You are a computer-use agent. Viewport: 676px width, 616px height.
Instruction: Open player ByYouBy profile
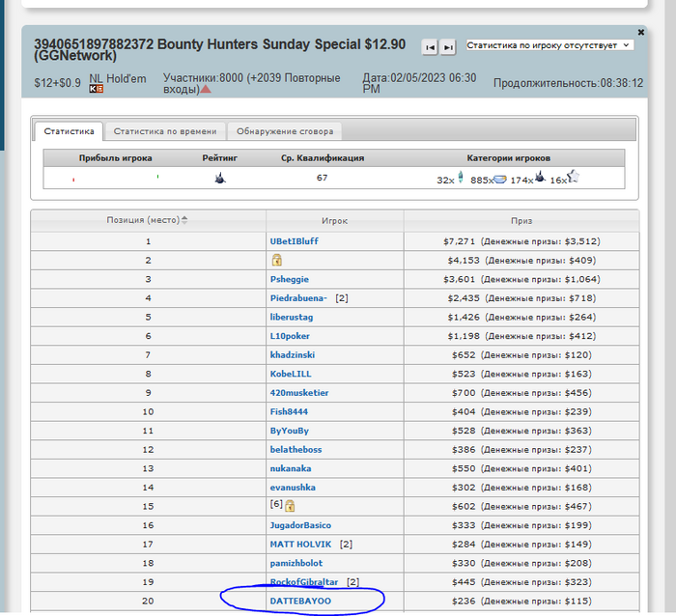(x=290, y=431)
